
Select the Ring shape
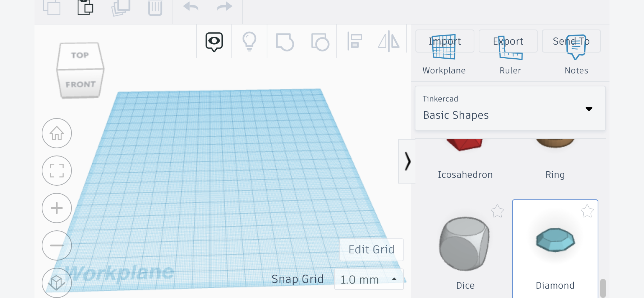555,159
